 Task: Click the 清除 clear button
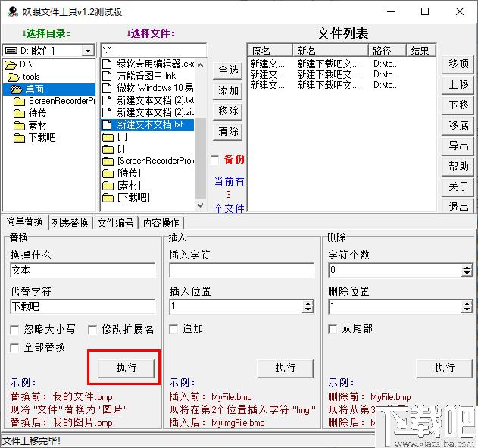click(x=228, y=131)
